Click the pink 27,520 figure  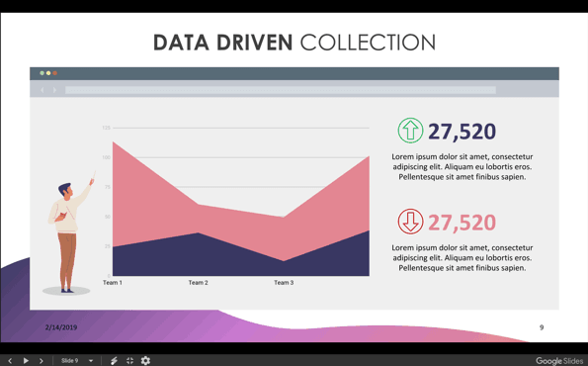(x=462, y=223)
